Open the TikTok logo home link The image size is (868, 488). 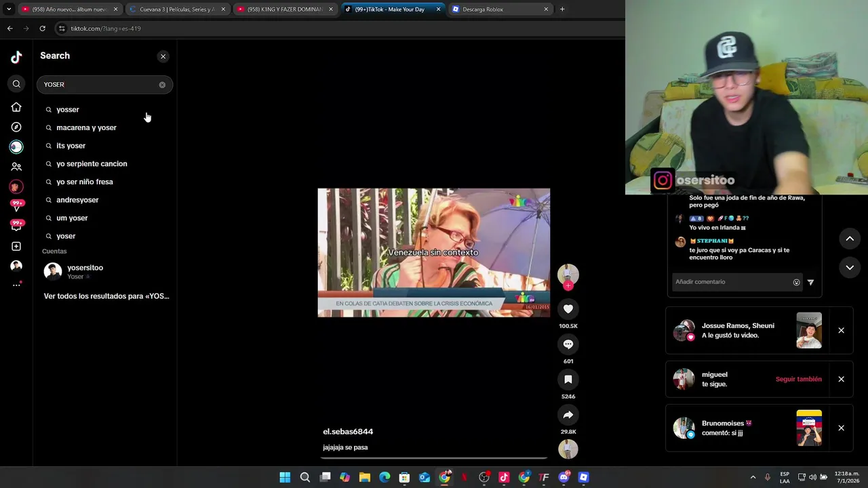(16, 57)
